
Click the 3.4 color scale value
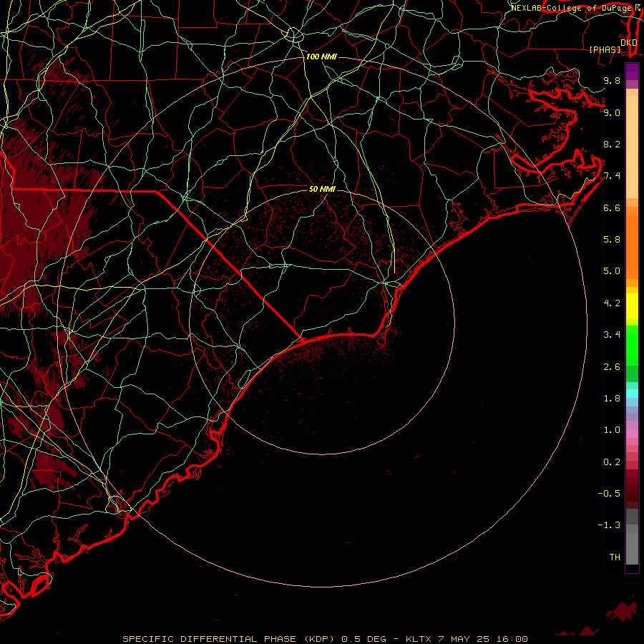[612, 335]
